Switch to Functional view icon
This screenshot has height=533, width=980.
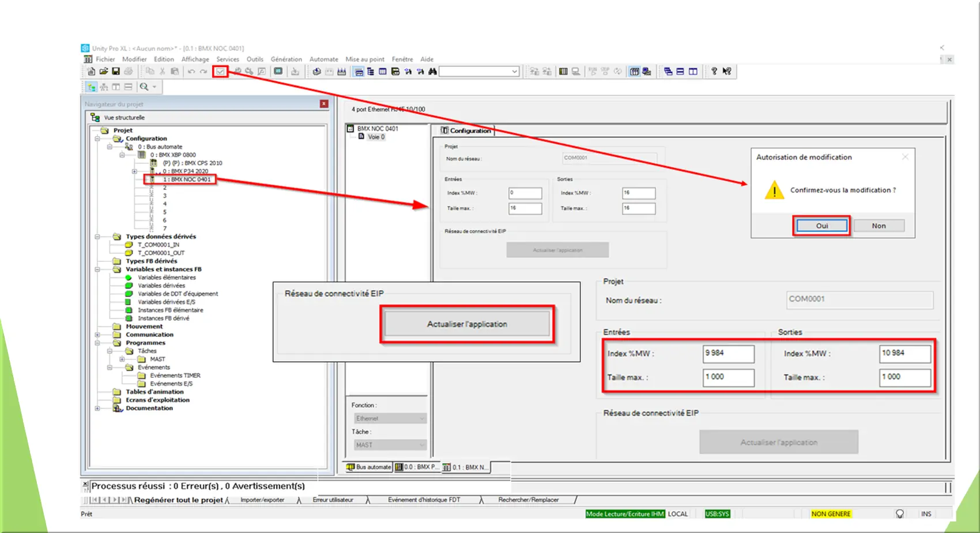pyautogui.click(x=104, y=87)
